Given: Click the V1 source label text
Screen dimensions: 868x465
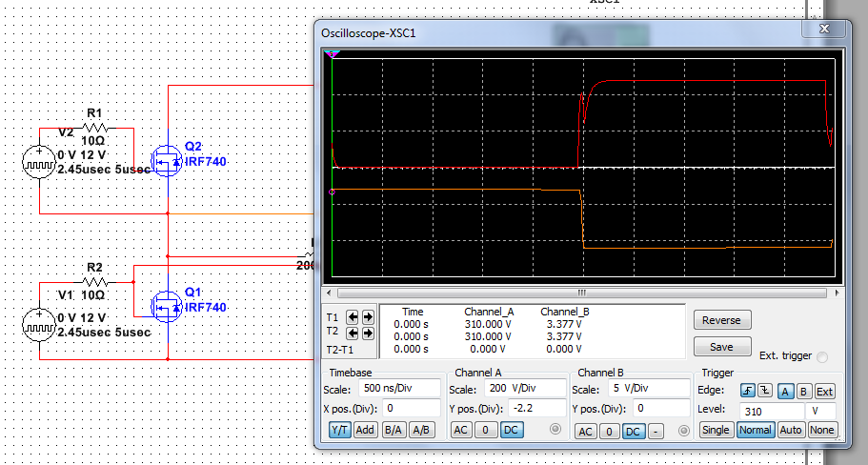Looking at the screenshot, I should click(67, 295).
